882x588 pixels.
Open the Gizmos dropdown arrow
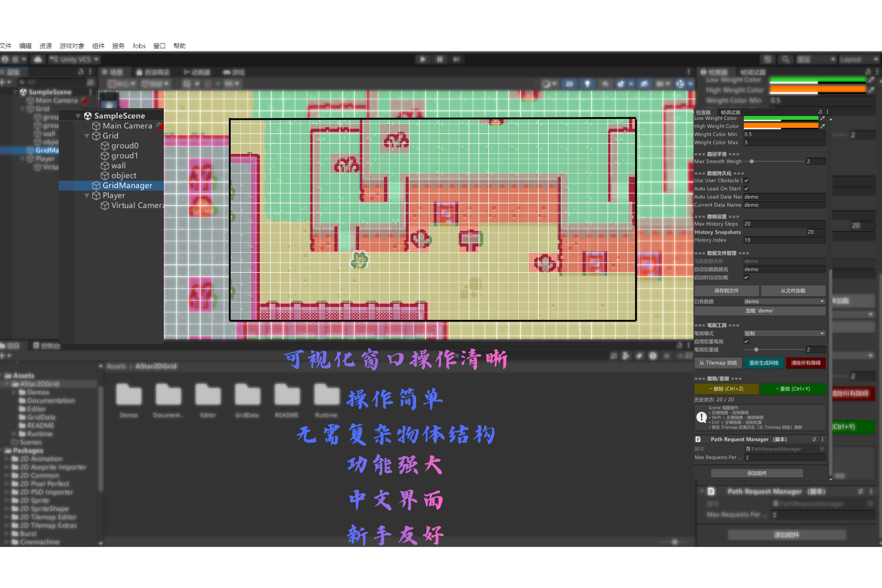pyautogui.click(x=690, y=84)
